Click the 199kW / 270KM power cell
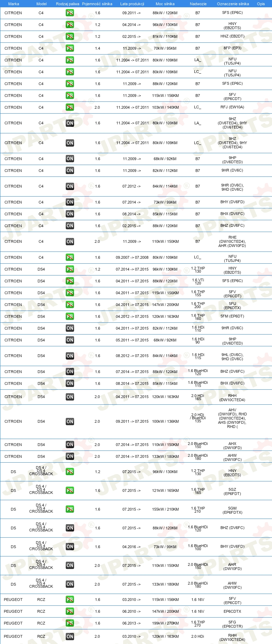The width and height of the screenshot is (272, 644). [165, 623]
